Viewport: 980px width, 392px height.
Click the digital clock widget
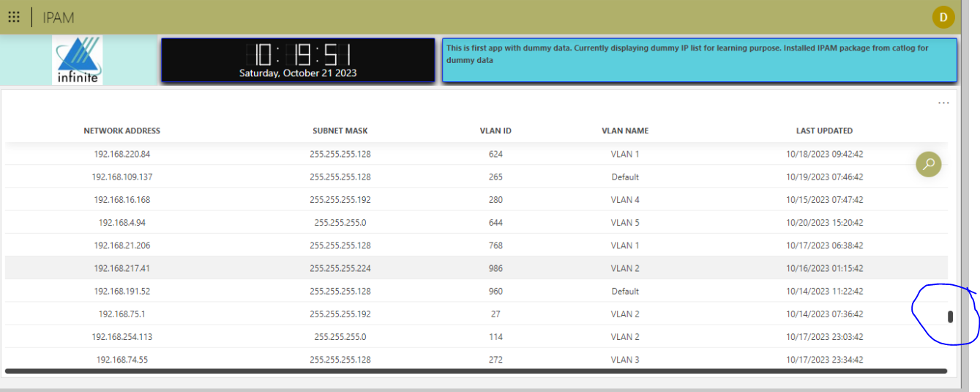pos(299,60)
